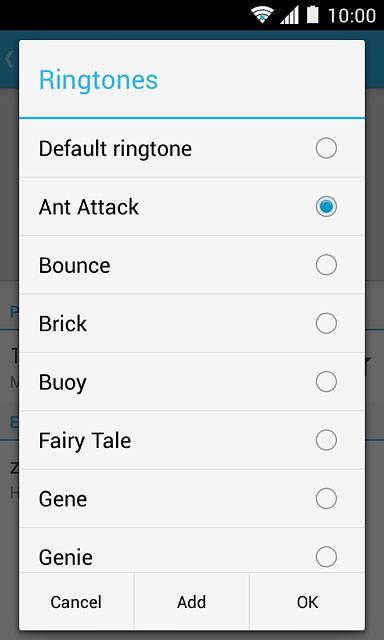Tap the Bounce ringtone label
Viewport: 384px width, 640px height.
74,265
